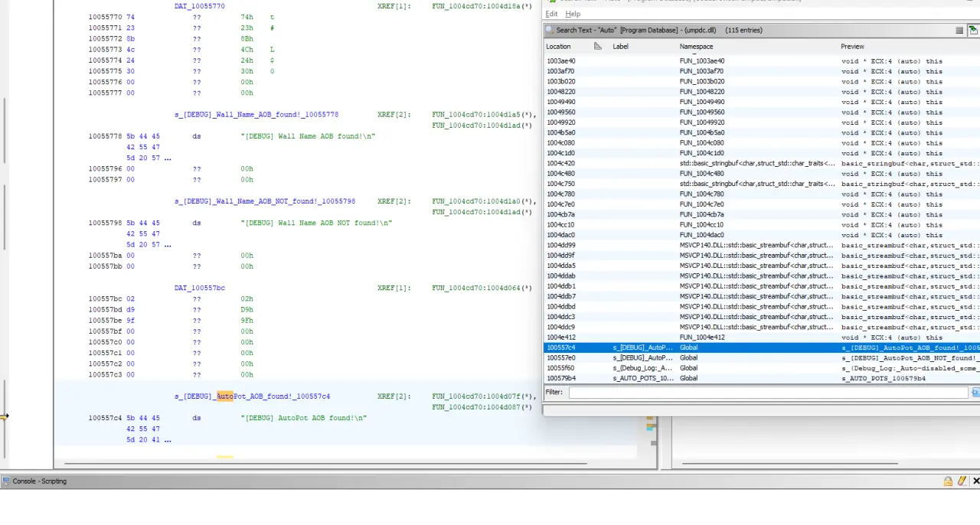The width and height of the screenshot is (980, 525).
Task: Select result row at location 1003ae40
Action: click(x=762, y=61)
